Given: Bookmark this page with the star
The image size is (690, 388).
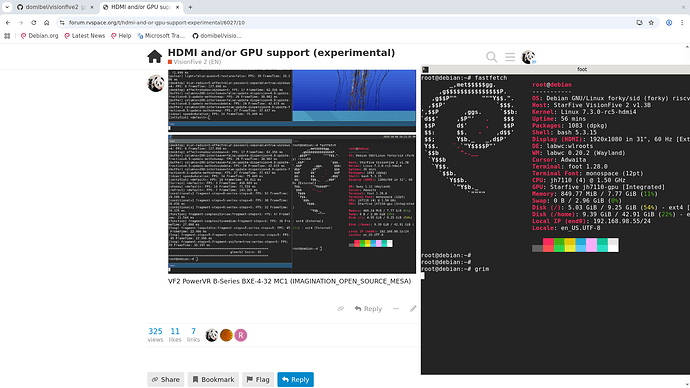Looking at the screenshot, I should 651,22.
